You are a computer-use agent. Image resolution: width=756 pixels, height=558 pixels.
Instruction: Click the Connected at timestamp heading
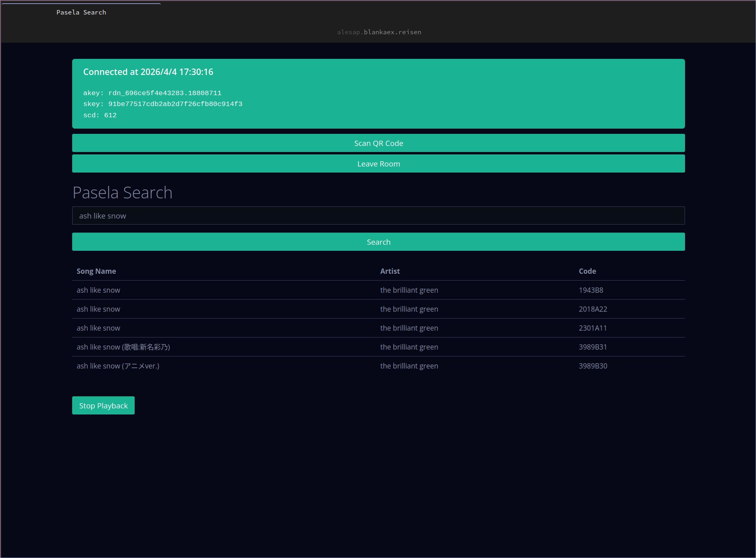pyautogui.click(x=148, y=72)
